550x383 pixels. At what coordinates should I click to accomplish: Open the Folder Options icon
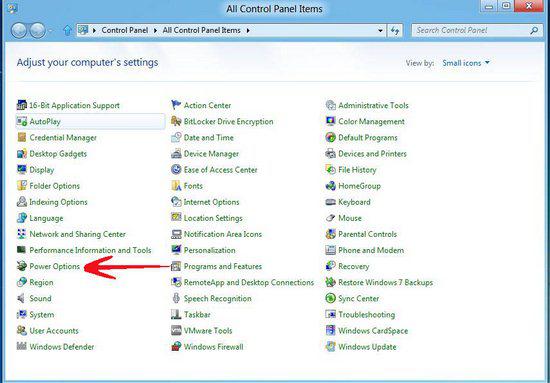pos(22,186)
